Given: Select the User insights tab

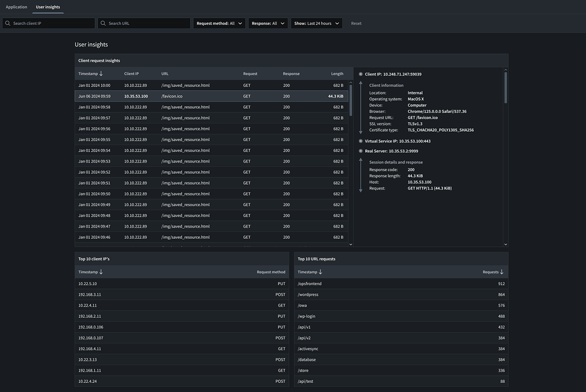Looking at the screenshot, I should (x=48, y=7).
